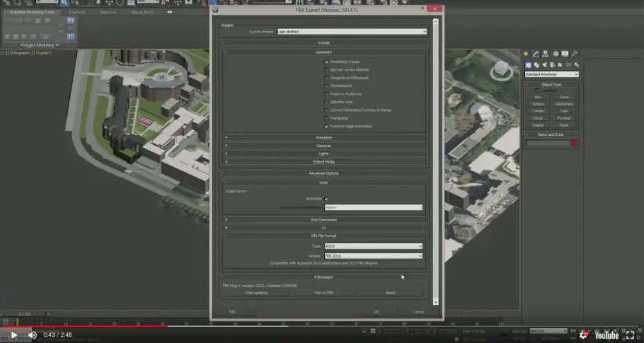Image resolution: width=644 pixels, height=343 pixels.
Task: Mute the video volume speaker
Action: 33,335
